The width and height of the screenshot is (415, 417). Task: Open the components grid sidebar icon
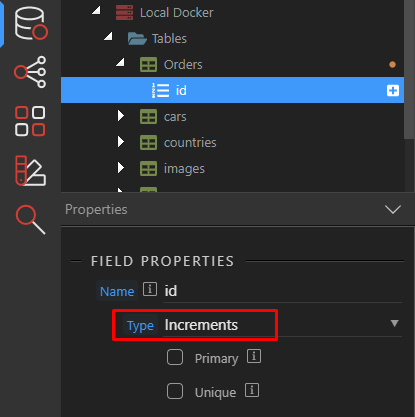[30, 121]
